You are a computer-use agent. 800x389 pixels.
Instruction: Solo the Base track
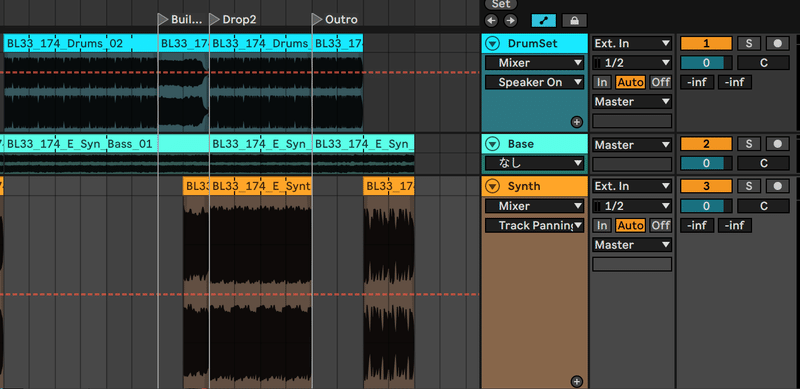pyautogui.click(x=748, y=144)
